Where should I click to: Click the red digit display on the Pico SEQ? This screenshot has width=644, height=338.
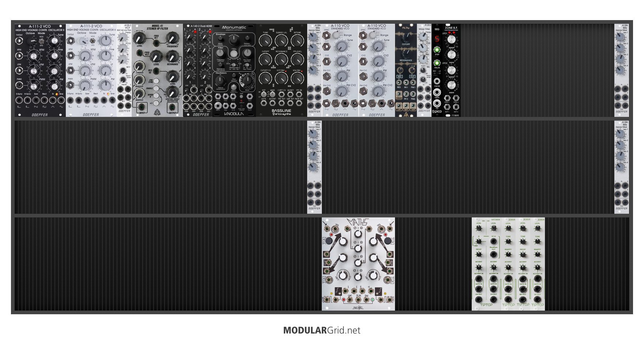point(437,39)
